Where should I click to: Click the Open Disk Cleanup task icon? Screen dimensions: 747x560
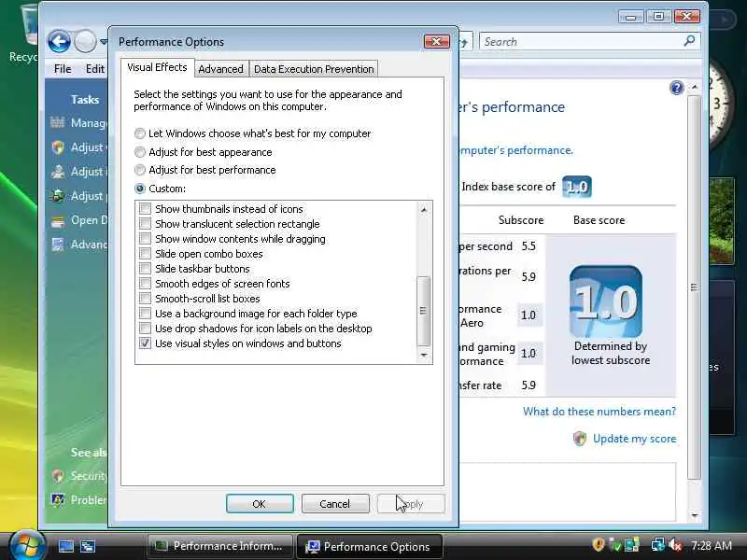(58, 220)
